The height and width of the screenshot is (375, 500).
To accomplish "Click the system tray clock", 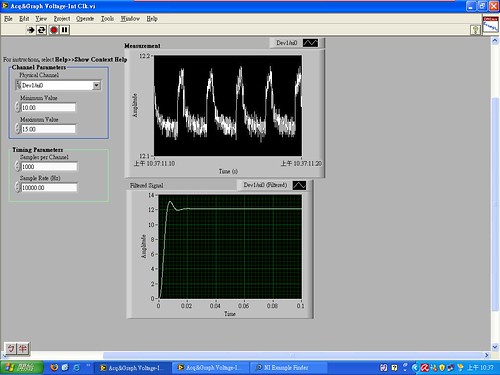I will click(480, 368).
